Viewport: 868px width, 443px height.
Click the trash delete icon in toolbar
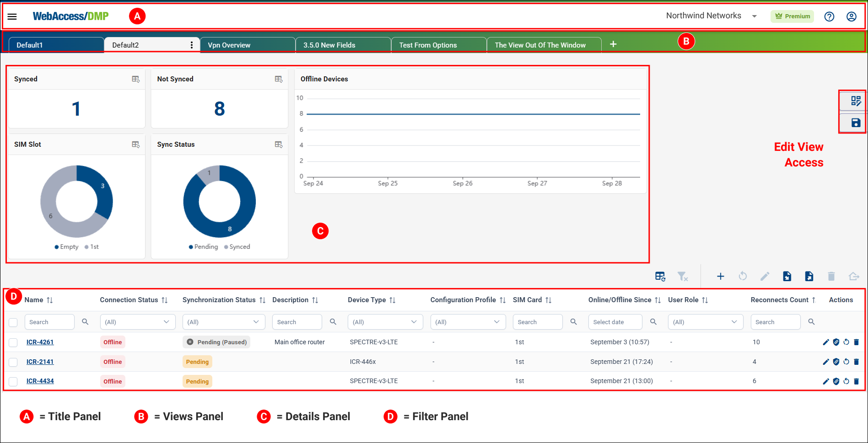tap(831, 276)
